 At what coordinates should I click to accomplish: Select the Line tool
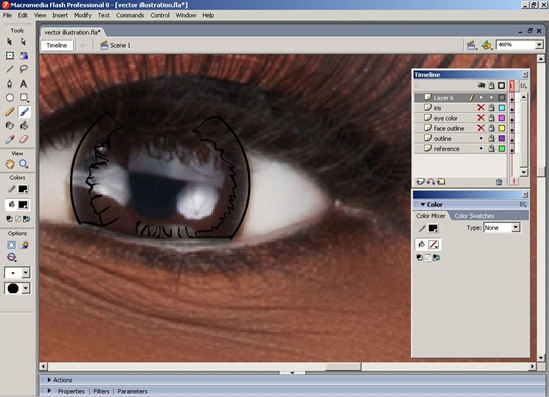click(x=9, y=69)
